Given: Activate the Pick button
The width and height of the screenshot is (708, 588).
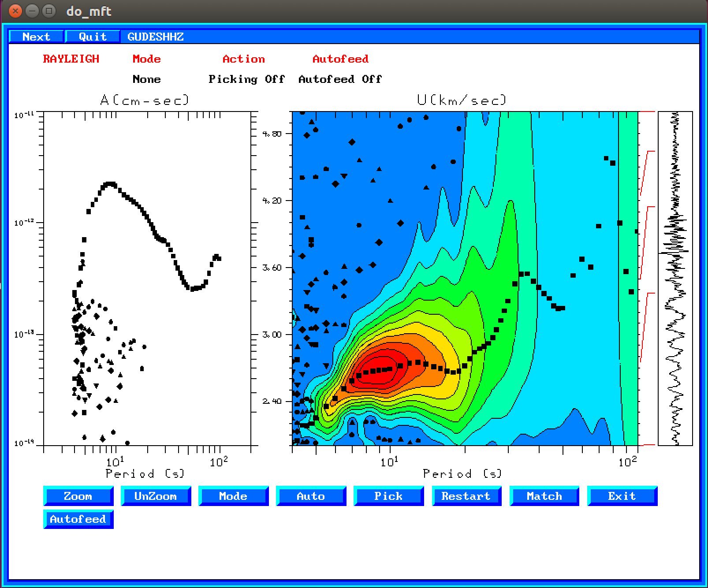Looking at the screenshot, I should 389,496.
